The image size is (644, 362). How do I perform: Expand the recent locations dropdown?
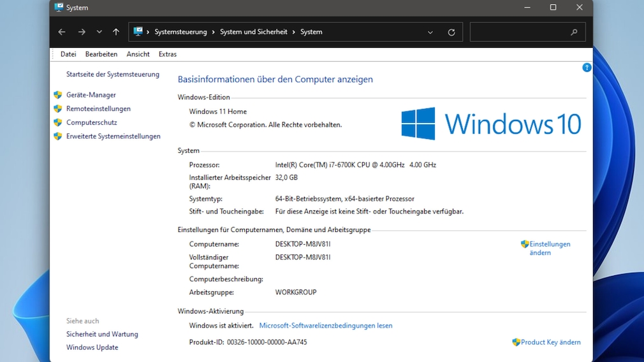99,32
